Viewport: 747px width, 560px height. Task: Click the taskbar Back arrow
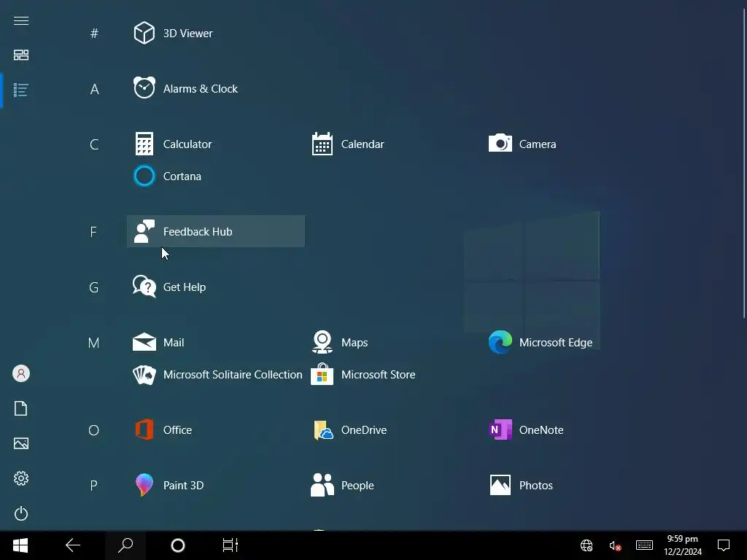[x=73, y=545]
